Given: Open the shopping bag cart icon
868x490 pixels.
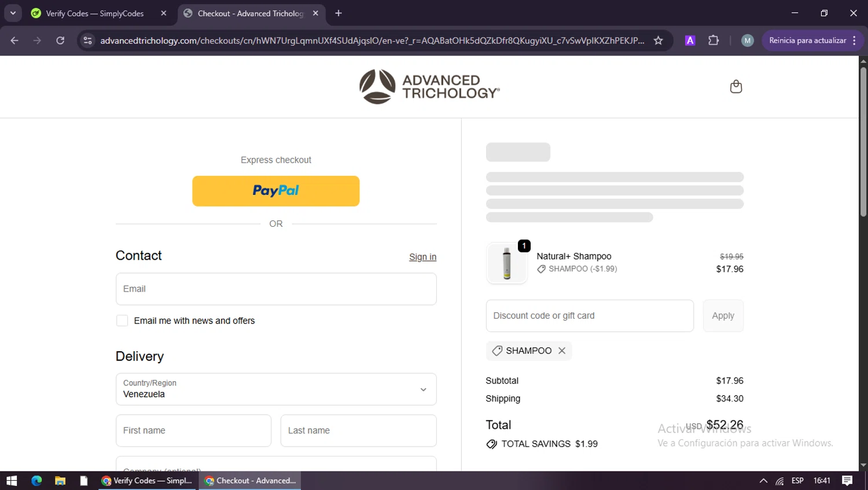Looking at the screenshot, I should [x=735, y=87].
